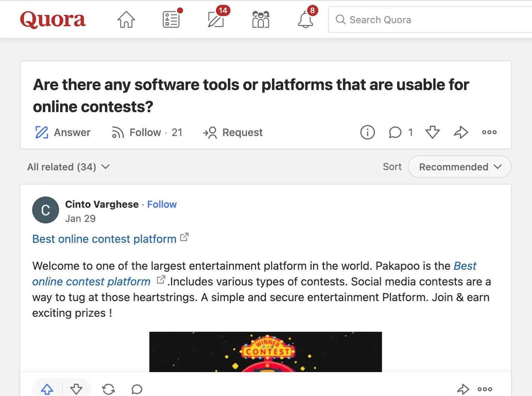The width and height of the screenshot is (532, 396).
Task: Go to Quora home feed icon
Action: (x=126, y=20)
